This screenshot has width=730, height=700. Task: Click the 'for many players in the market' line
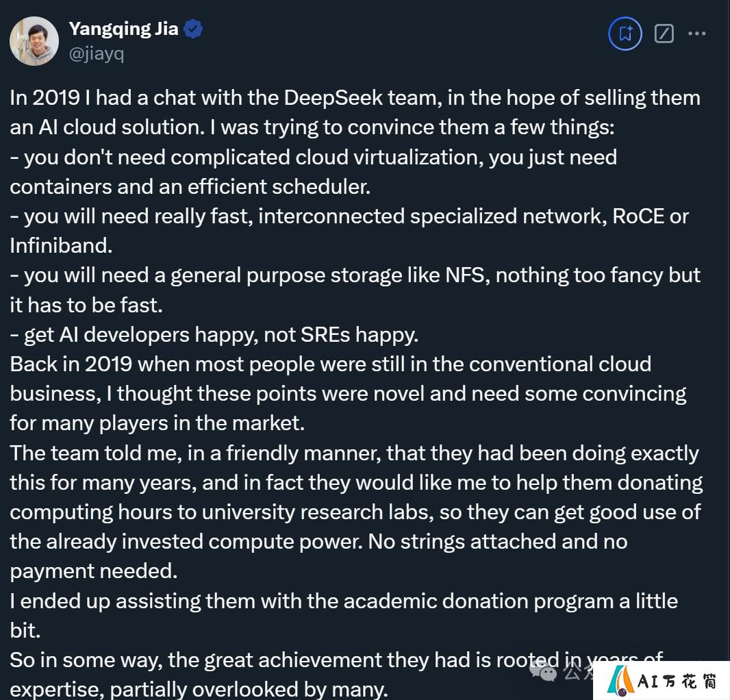point(158,424)
